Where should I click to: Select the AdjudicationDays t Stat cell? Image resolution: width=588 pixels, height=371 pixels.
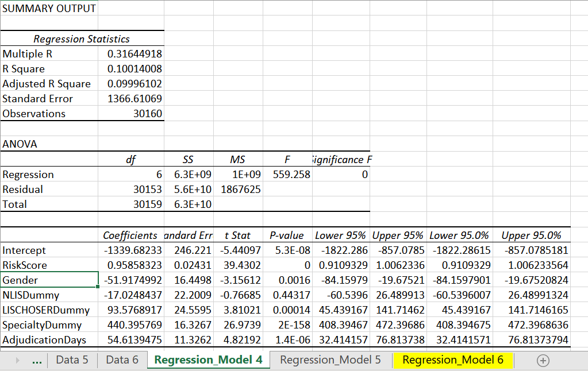pyautogui.click(x=237, y=339)
